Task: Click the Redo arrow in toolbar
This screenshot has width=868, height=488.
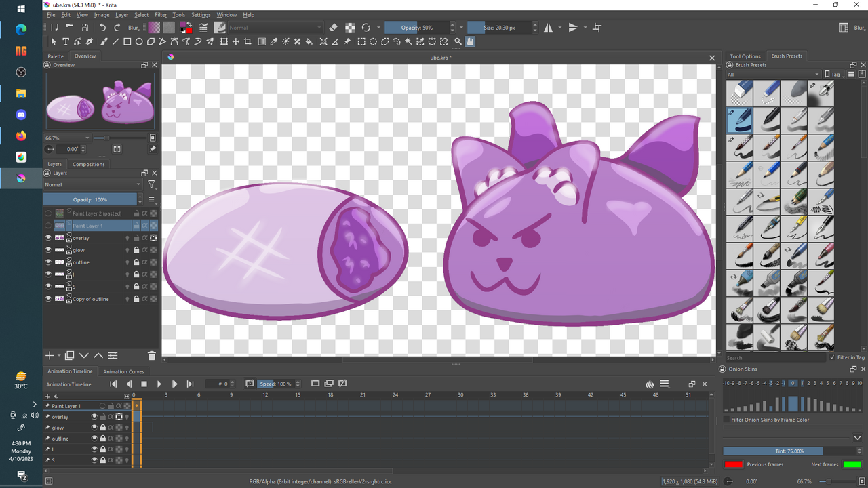Action: 117,28
